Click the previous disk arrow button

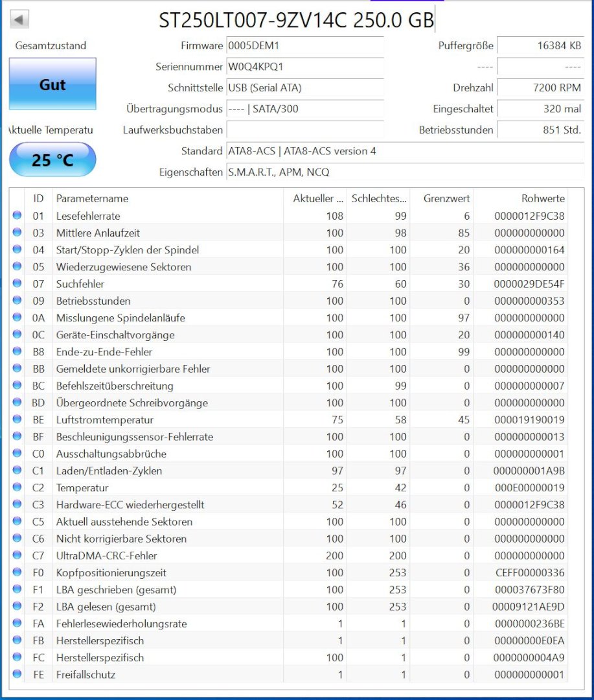pyautogui.click(x=19, y=19)
